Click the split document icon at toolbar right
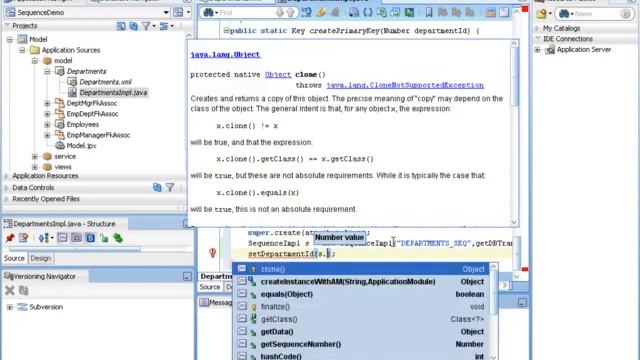 (504, 13)
